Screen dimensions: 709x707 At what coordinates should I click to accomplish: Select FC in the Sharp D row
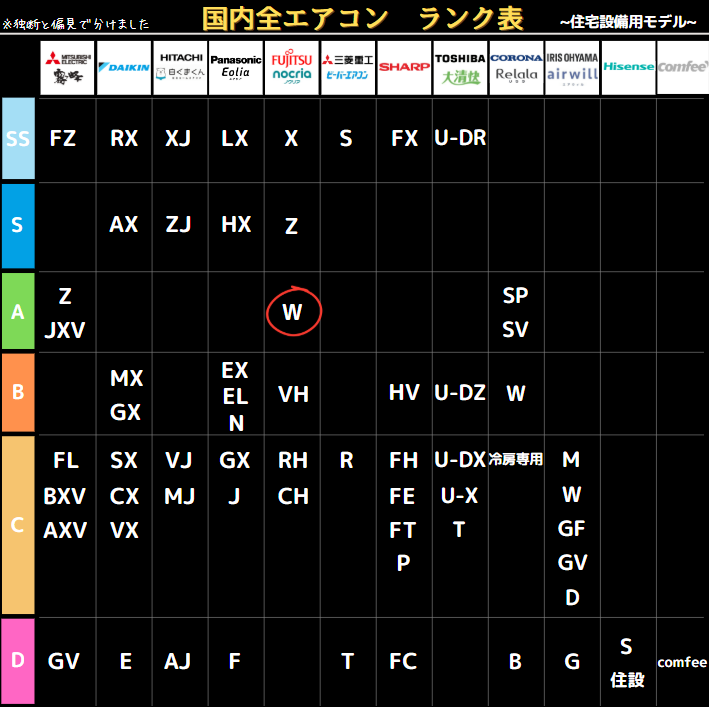pyautogui.click(x=403, y=661)
